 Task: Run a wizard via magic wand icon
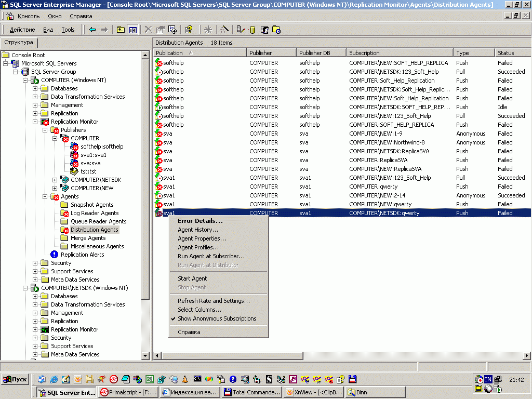224,30
